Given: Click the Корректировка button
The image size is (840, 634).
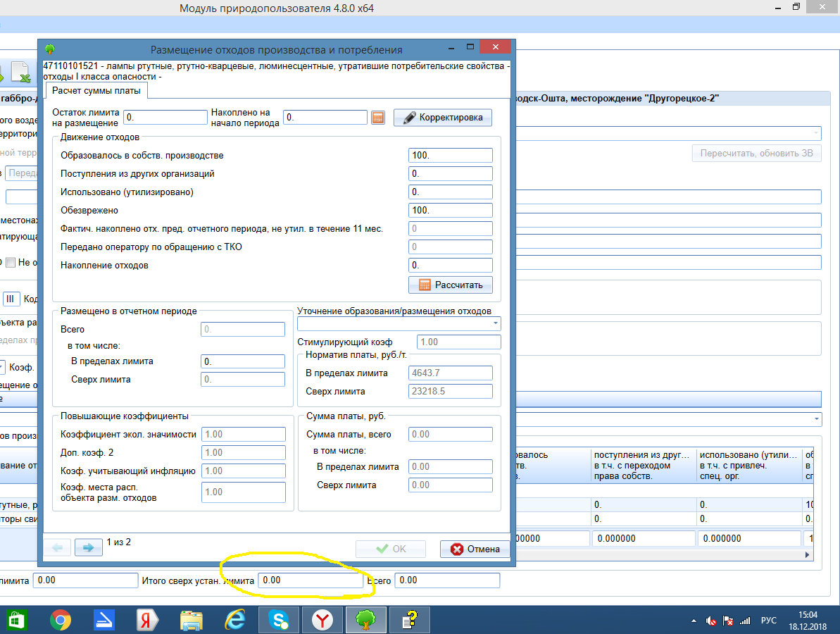Looking at the screenshot, I should [x=442, y=118].
